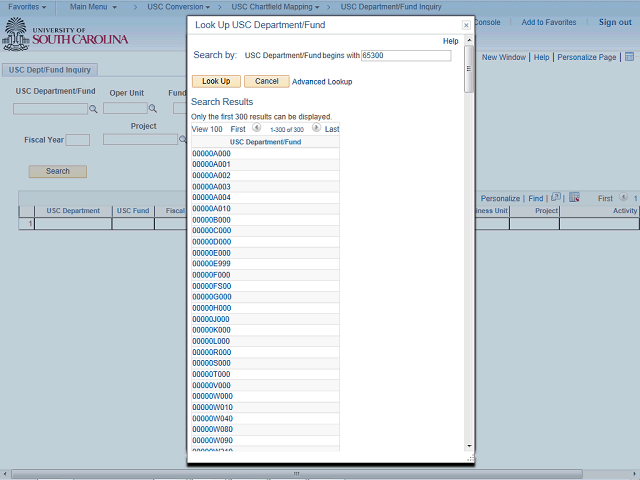Image resolution: width=640 pixels, height=480 pixels.
Task: Select result 00000FS00
Action: (x=212, y=286)
